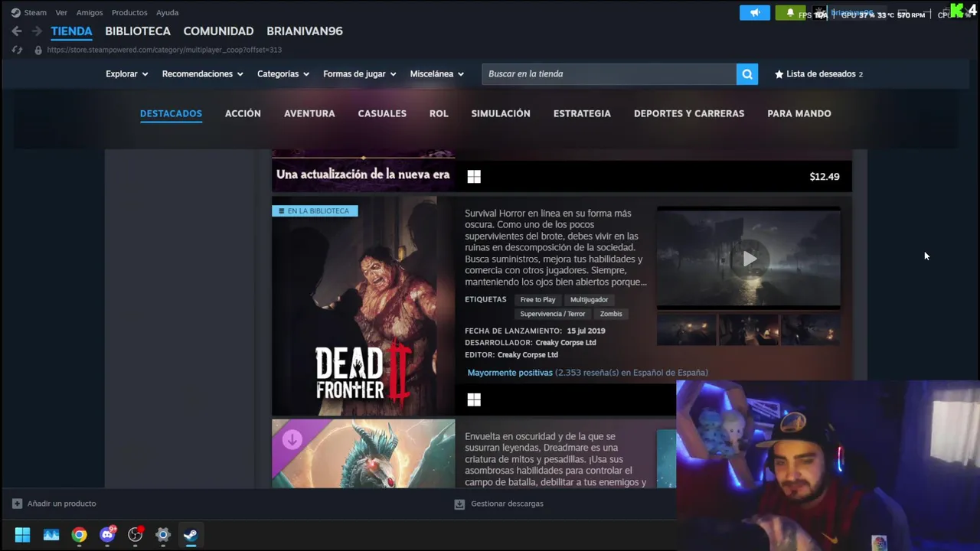Click editor Creaky Corpse Ltd link
This screenshot has height=551, width=980.
click(528, 355)
